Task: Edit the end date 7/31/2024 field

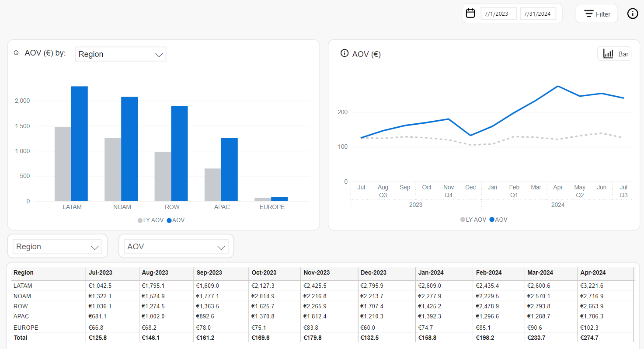Action: [538, 14]
